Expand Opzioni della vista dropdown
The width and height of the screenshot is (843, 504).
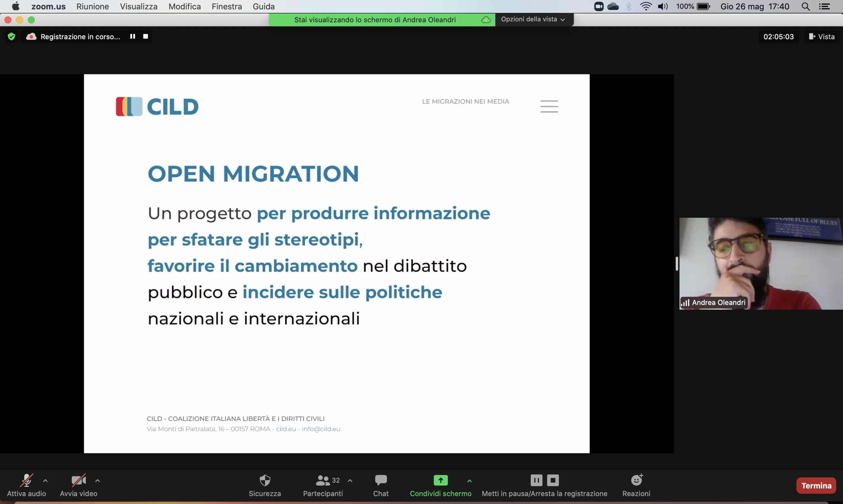[533, 19]
